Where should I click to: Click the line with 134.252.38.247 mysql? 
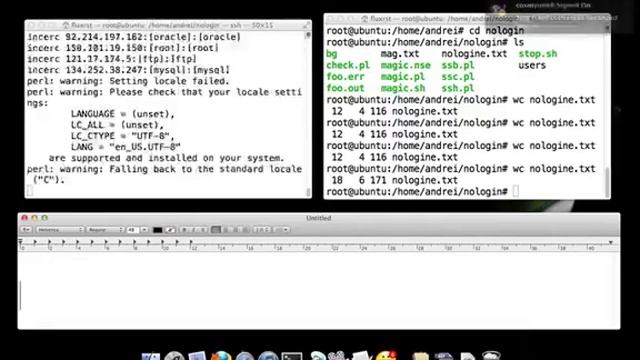coord(128,70)
